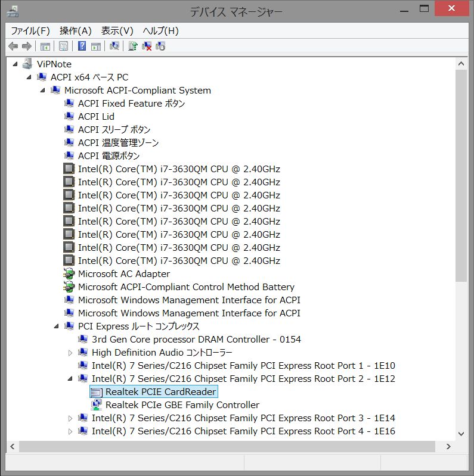The width and height of the screenshot is (474, 476).
Task: Collapse the ViPNote root node
Action: [x=15, y=64]
